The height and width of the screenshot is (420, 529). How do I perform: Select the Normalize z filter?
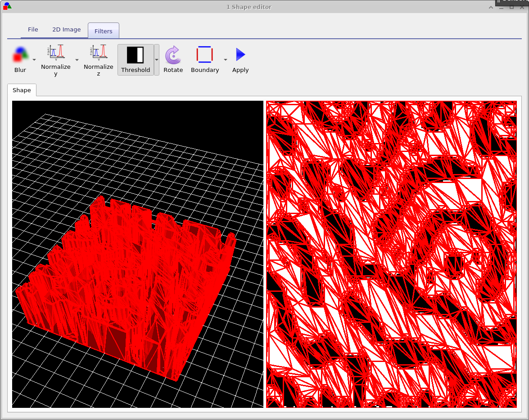coord(99,60)
